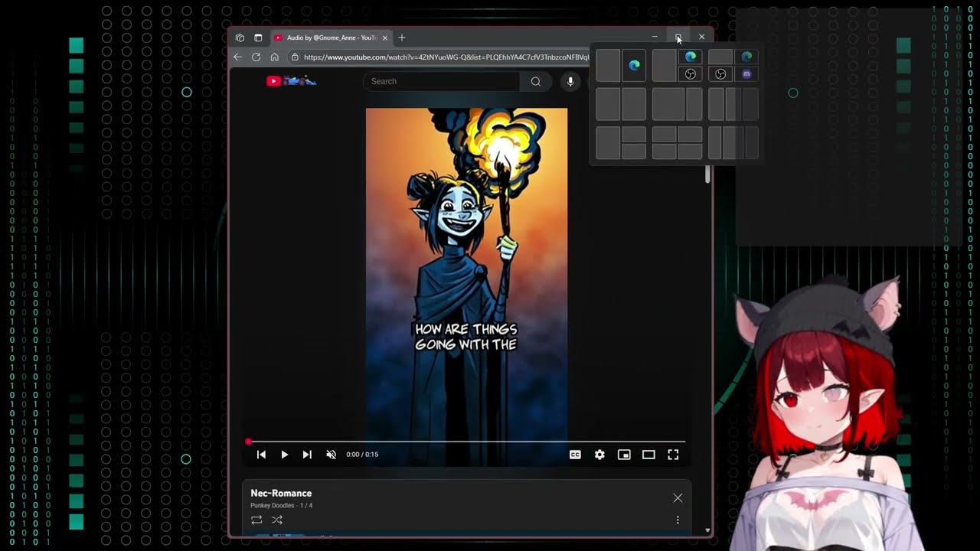Snap to the large empty zone beside Edge and OBS
Viewport: 980px width, 551px height.
(665, 65)
